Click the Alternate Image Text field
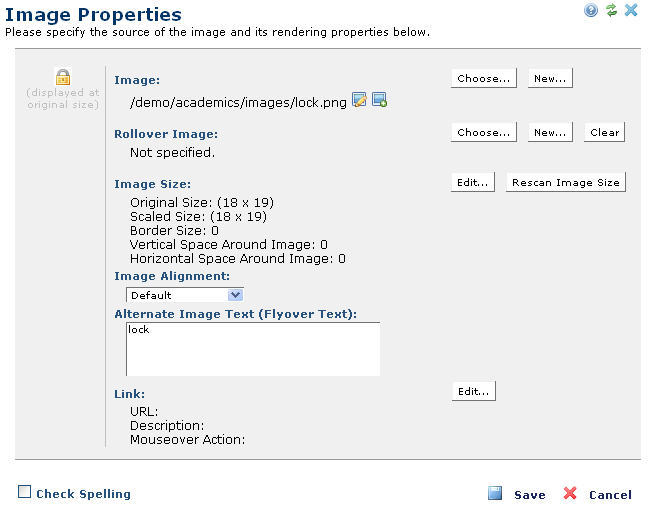The image size is (657, 511). [x=253, y=349]
